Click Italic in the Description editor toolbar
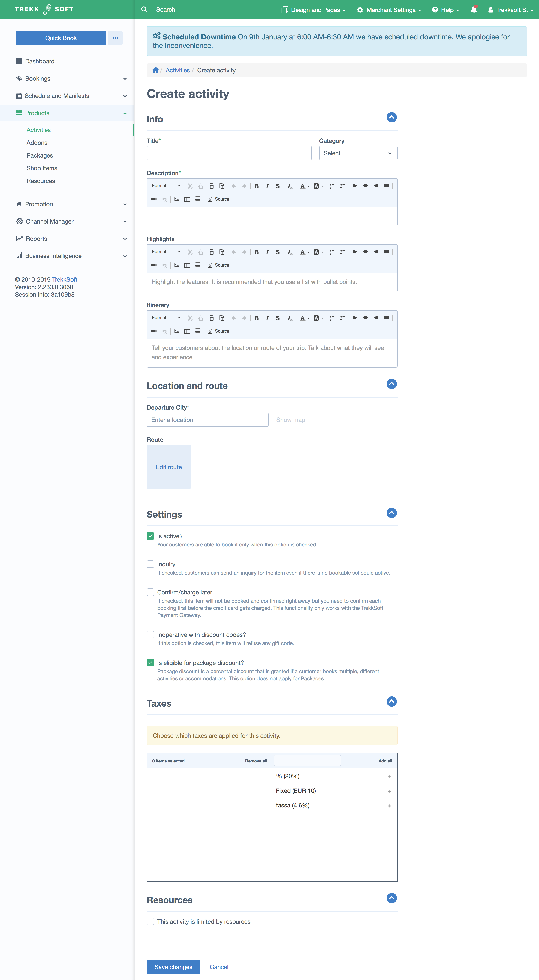The width and height of the screenshot is (539, 980). tap(267, 186)
